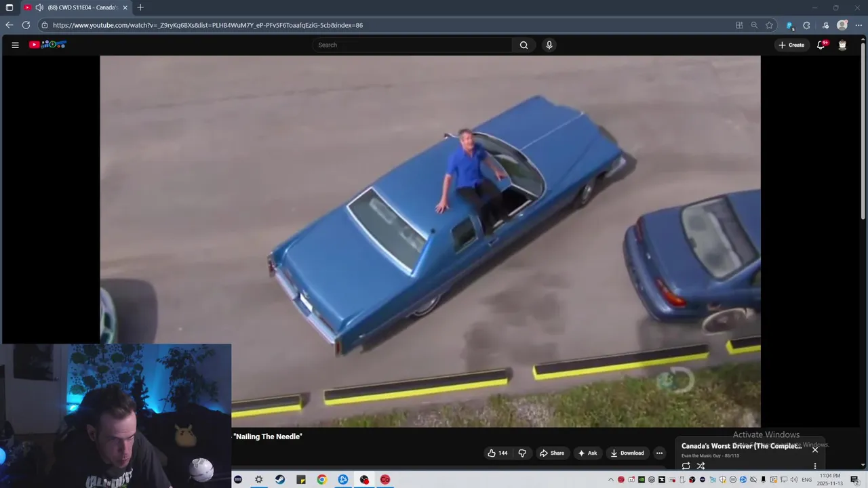Open the Canada's Worst Driver playlist title

pos(741,446)
